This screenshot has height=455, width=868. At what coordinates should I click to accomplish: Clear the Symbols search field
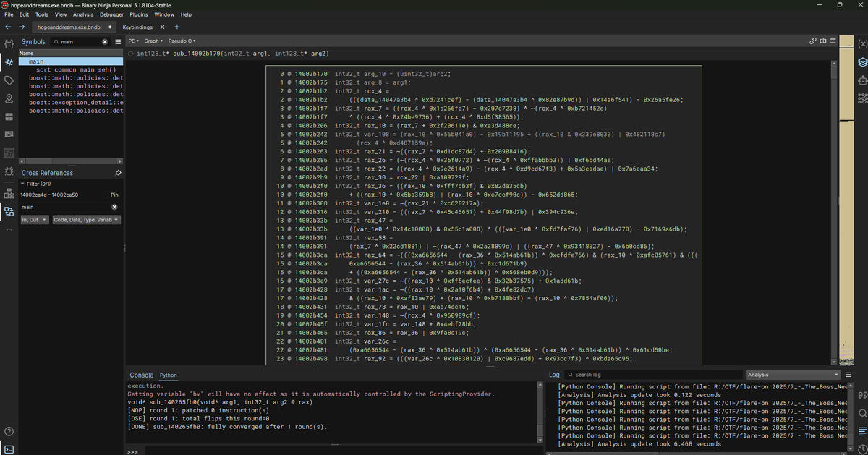pyautogui.click(x=105, y=42)
